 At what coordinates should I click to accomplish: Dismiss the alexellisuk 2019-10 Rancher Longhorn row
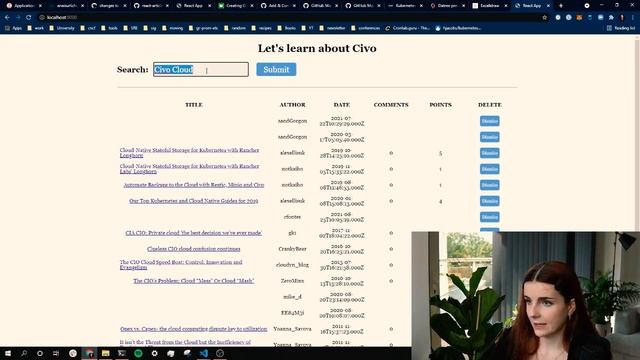pos(489,153)
